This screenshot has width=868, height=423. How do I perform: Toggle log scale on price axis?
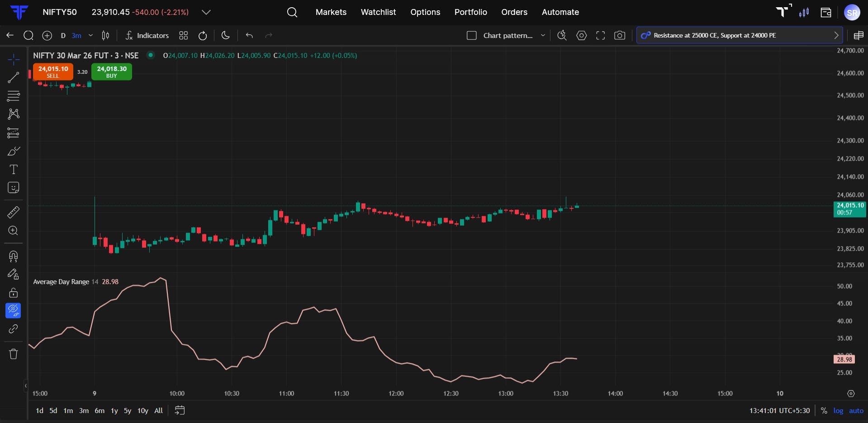coord(838,411)
